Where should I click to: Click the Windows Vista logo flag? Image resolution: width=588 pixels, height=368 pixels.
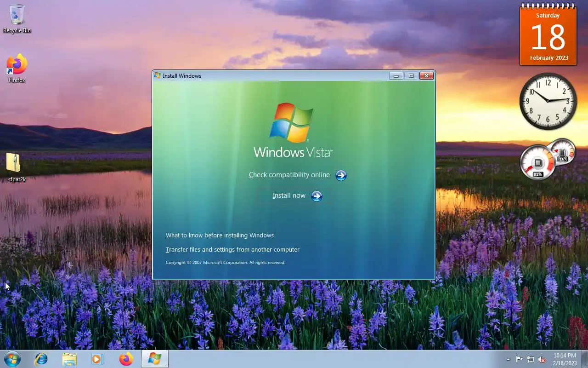coord(292,123)
